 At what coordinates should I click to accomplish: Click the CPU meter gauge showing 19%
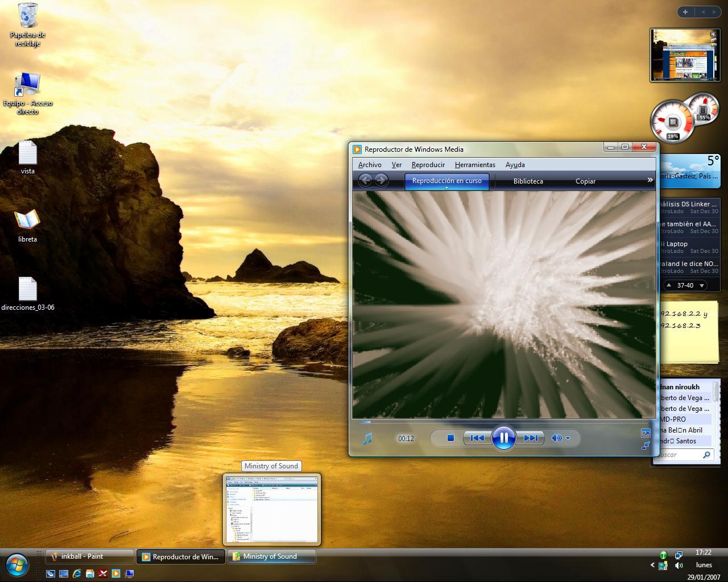(672, 121)
